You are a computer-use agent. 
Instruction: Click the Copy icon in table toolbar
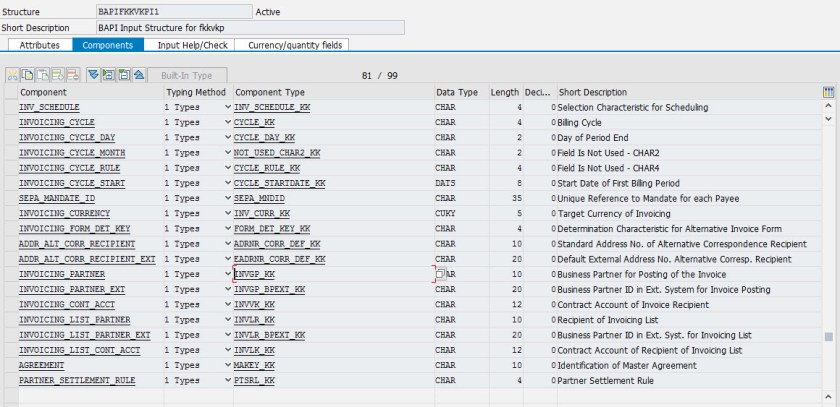tap(28, 75)
